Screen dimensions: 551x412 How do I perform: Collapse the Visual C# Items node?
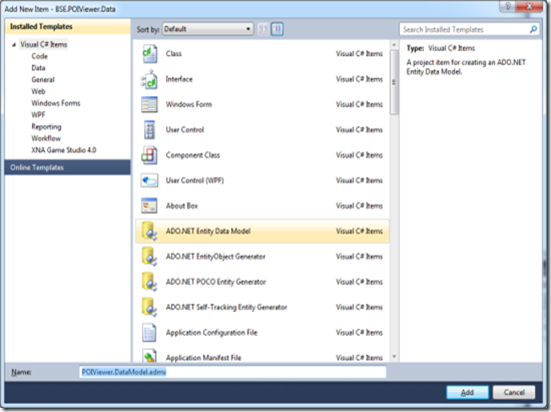(x=14, y=45)
